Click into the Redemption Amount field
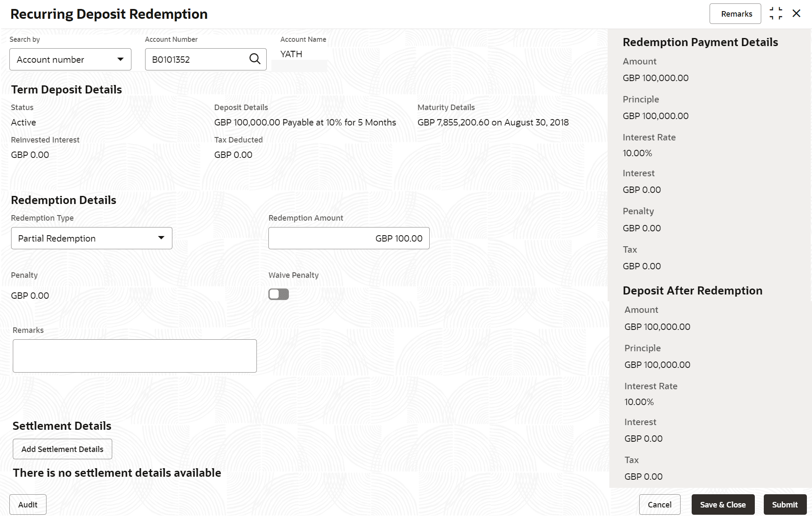The image size is (812, 519). tap(349, 238)
